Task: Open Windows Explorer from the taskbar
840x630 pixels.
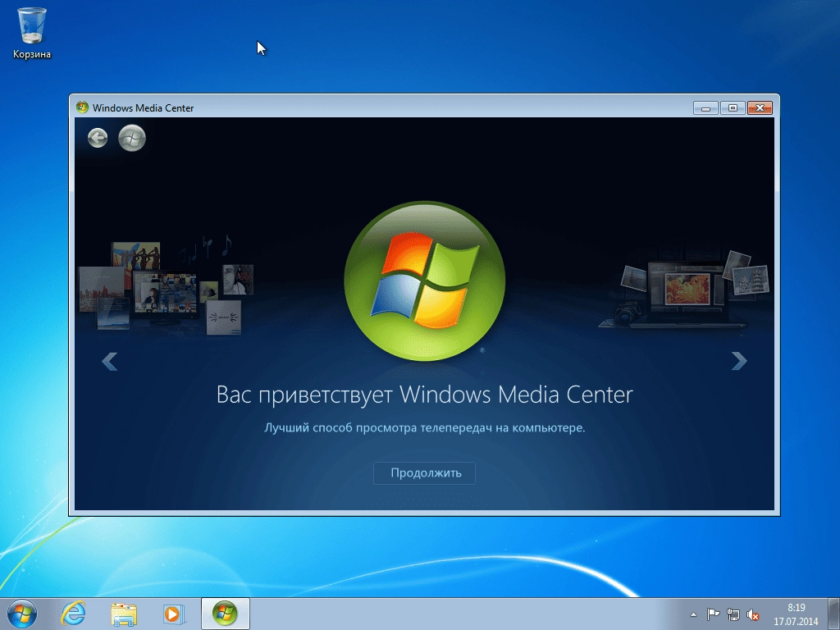Action: click(x=124, y=614)
